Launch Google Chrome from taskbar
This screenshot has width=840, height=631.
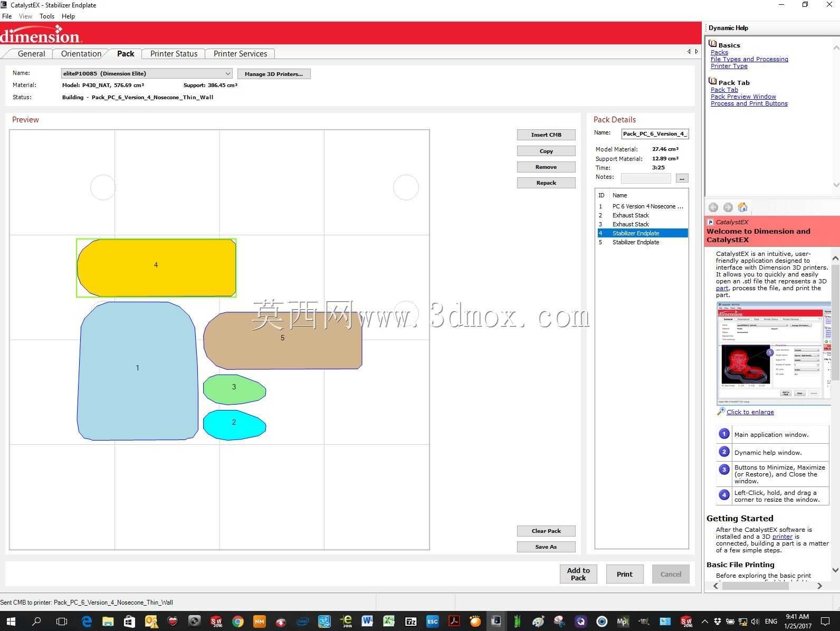coord(238,622)
